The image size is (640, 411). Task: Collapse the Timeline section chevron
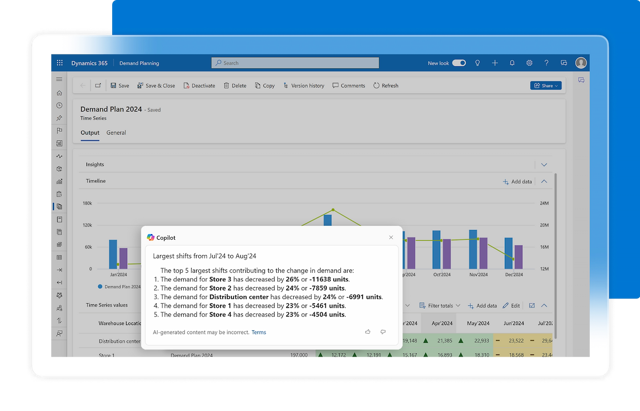click(x=544, y=181)
